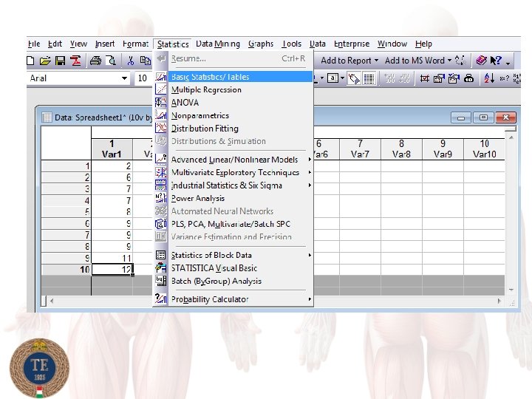Click the increase decimals icon

pyautogui.click(x=389, y=78)
